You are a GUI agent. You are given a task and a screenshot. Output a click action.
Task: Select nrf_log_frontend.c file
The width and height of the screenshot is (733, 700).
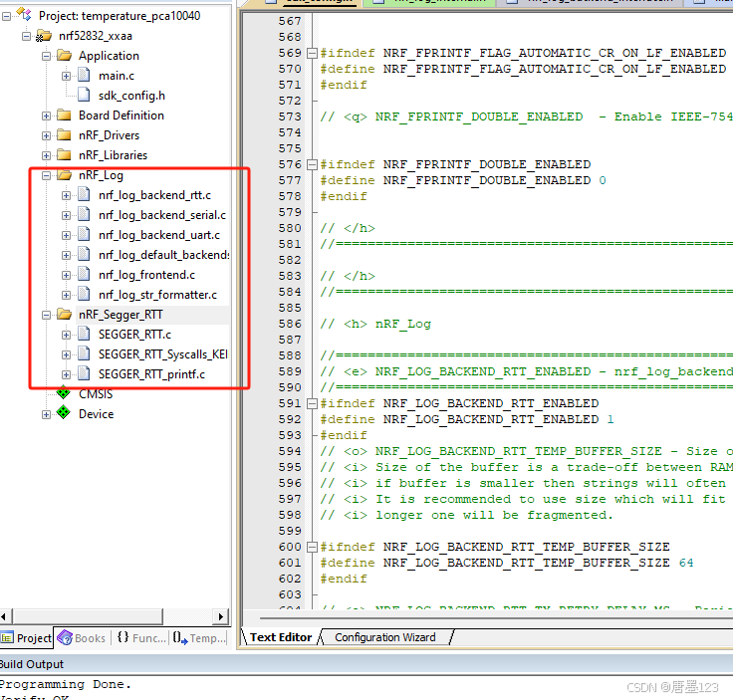coord(146,275)
